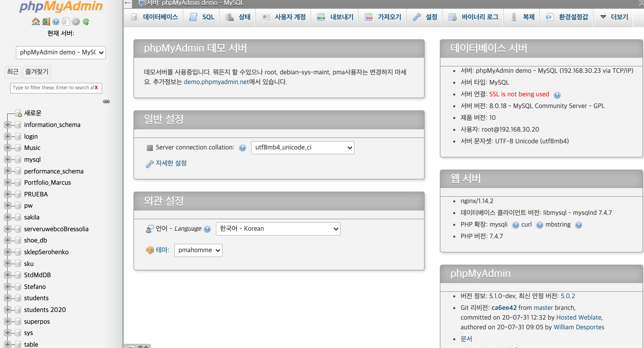The height and width of the screenshot is (348, 644).
Task: Open the 설정 settings tab
Action: coord(425,17)
